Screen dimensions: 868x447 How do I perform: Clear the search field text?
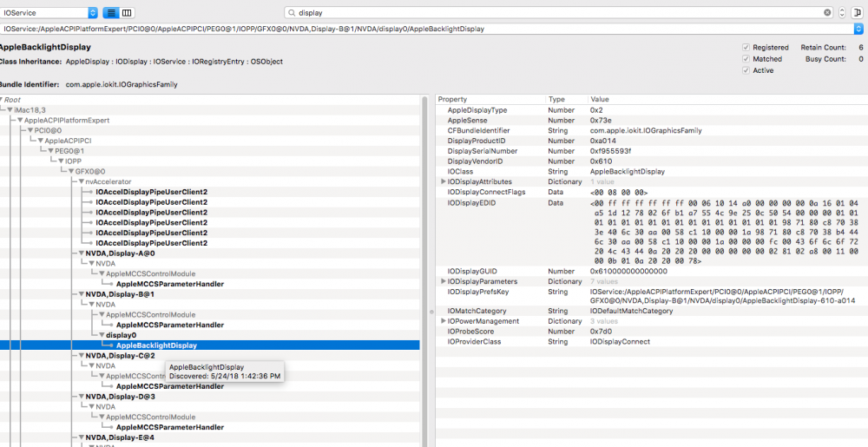click(x=827, y=12)
